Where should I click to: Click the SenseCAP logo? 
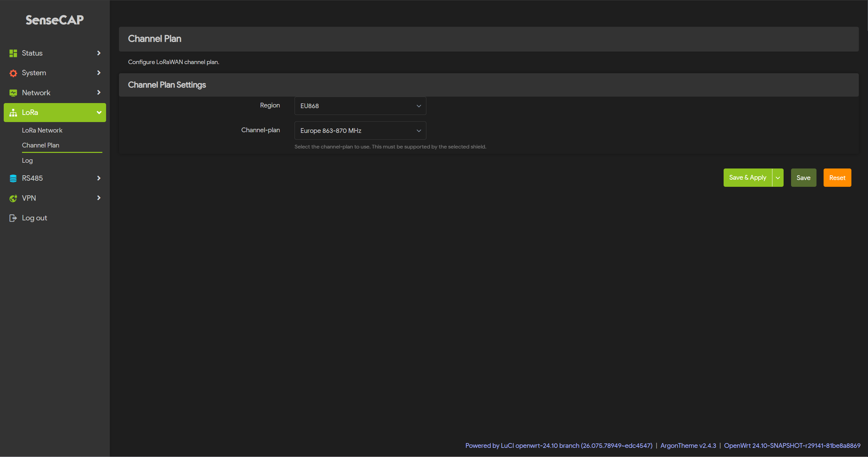tap(55, 20)
